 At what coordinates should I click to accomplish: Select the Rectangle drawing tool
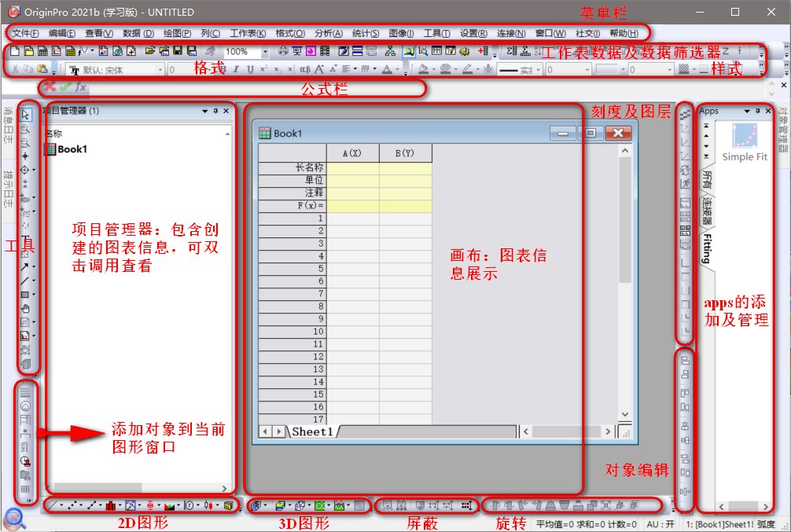24,295
